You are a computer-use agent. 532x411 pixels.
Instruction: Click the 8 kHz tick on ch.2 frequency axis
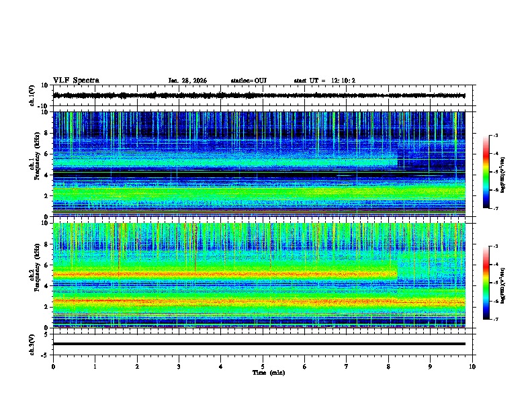(x=46, y=244)
